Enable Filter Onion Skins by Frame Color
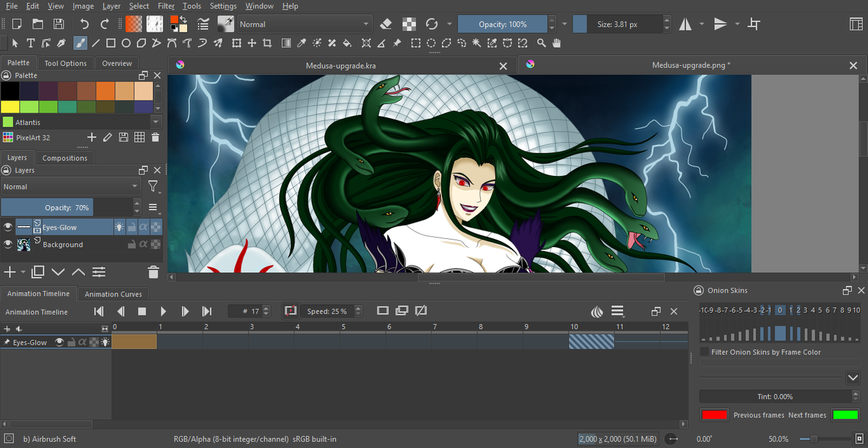 (705, 352)
